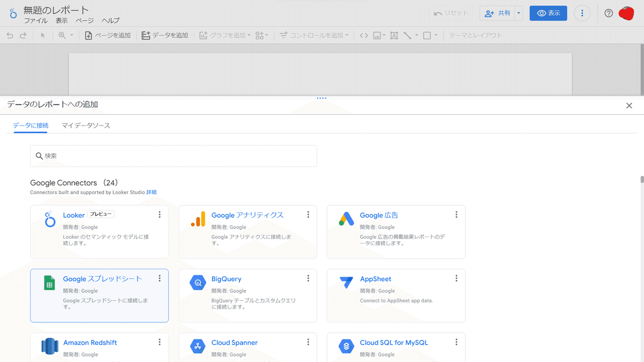Undo the last action
Image resolution: width=644 pixels, height=362 pixels.
point(10,35)
